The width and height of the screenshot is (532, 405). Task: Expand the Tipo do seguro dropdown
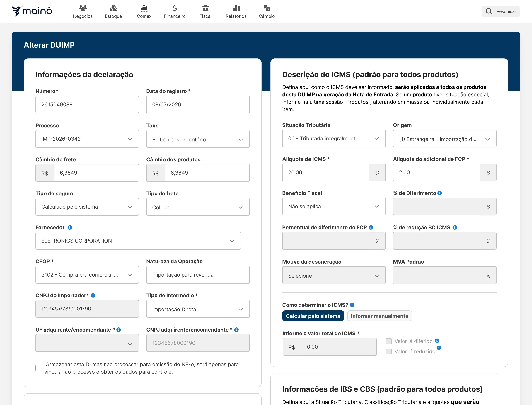87,207
